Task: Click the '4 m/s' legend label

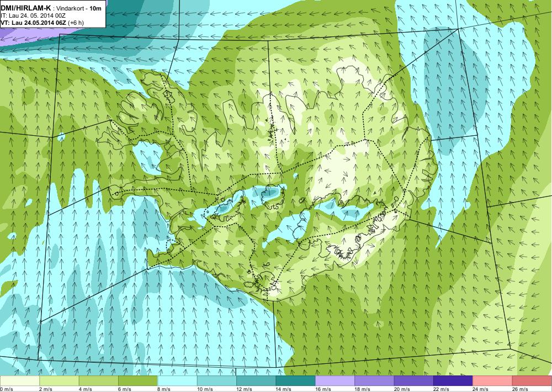Action: coord(86,389)
